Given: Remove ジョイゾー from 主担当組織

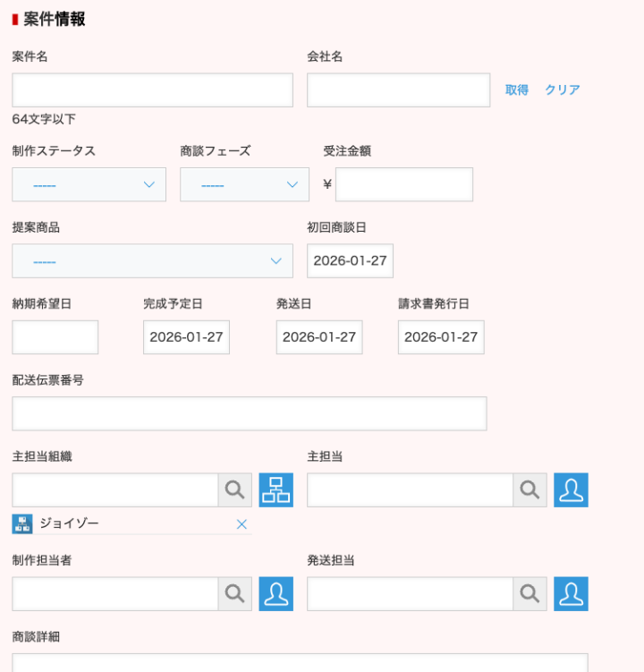Looking at the screenshot, I should [241, 524].
